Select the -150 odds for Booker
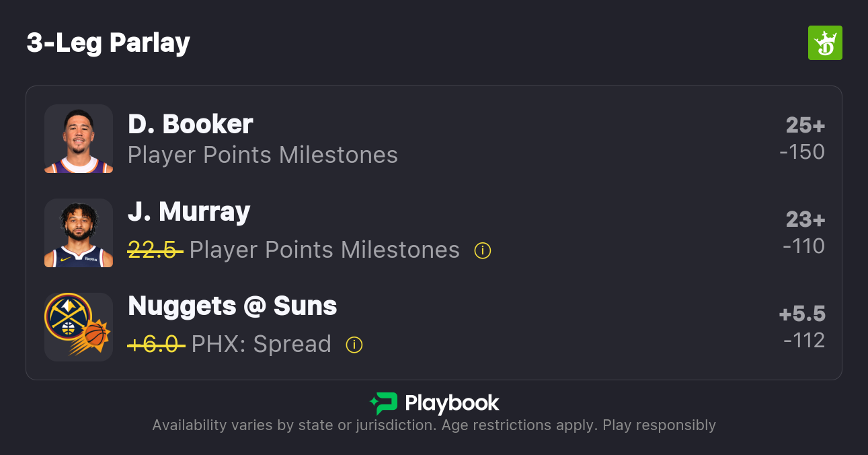The height and width of the screenshot is (455, 868). [801, 152]
